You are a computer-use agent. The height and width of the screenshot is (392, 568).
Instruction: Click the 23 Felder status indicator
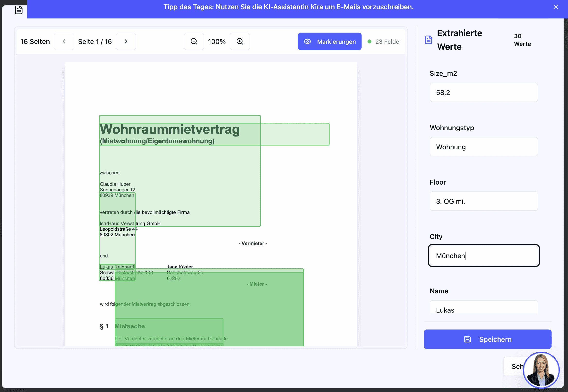pyautogui.click(x=385, y=42)
